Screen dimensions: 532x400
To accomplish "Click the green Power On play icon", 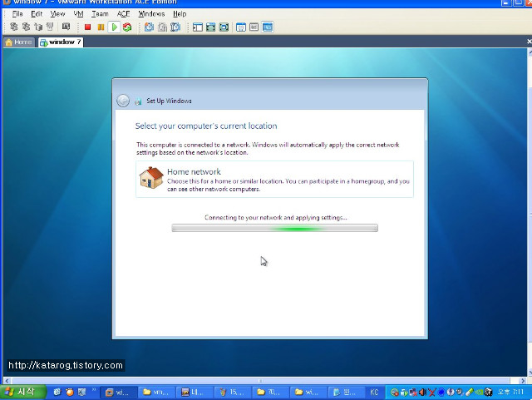I will point(115,27).
